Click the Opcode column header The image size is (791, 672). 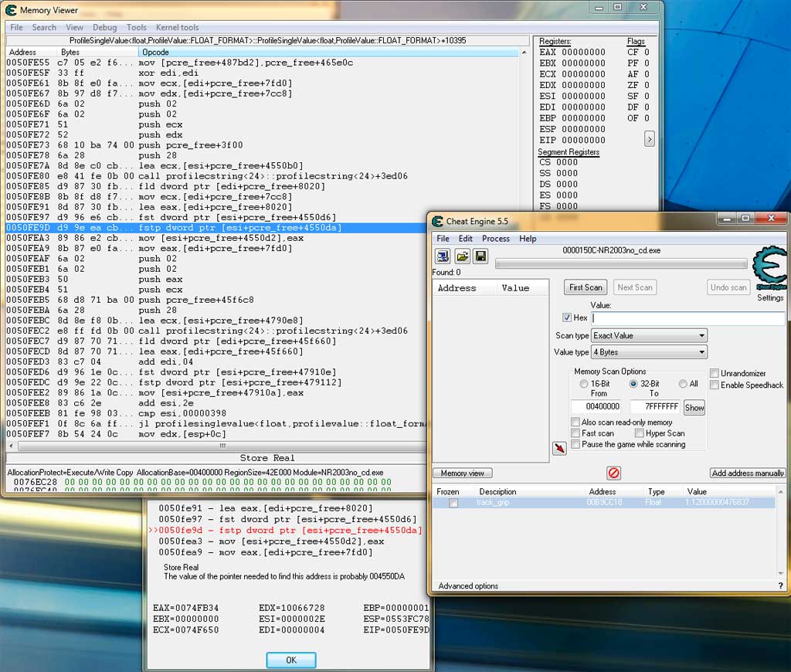328,52
